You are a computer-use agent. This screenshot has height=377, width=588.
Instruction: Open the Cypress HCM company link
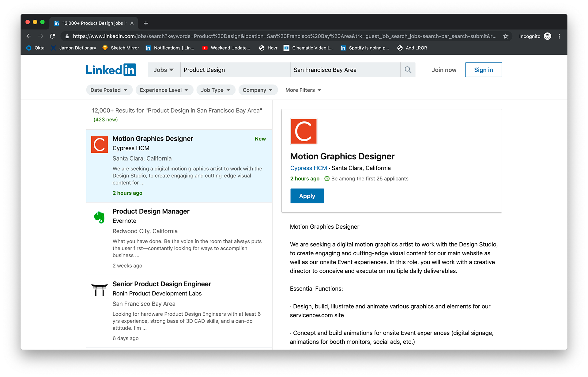tap(308, 168)
